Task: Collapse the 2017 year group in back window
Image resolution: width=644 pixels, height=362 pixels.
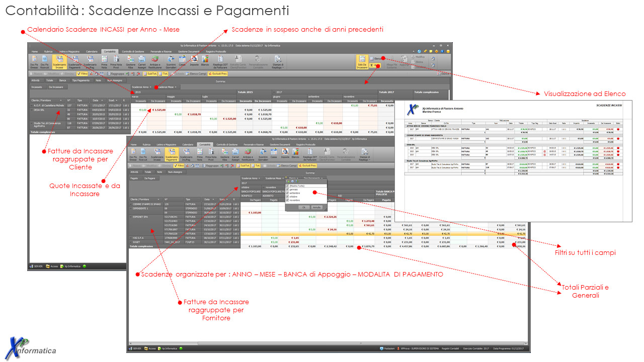Action: (274, 92)
